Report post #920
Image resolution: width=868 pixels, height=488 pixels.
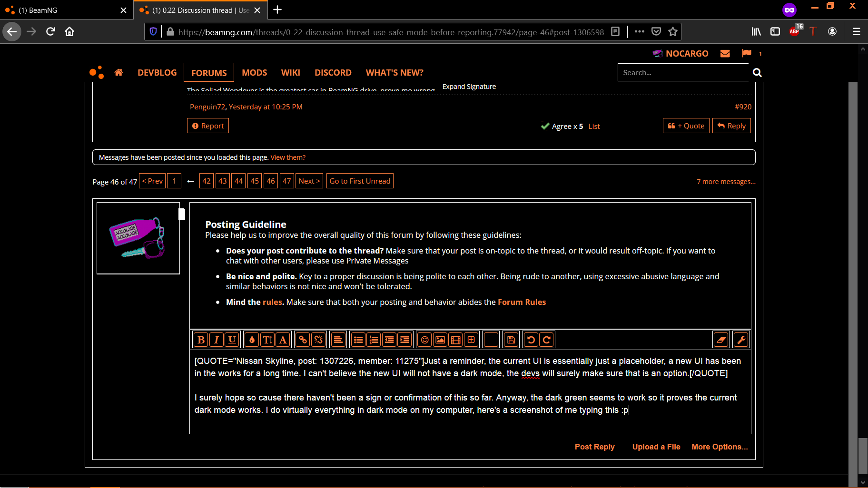pyautogui.click(x=208, y=126)
